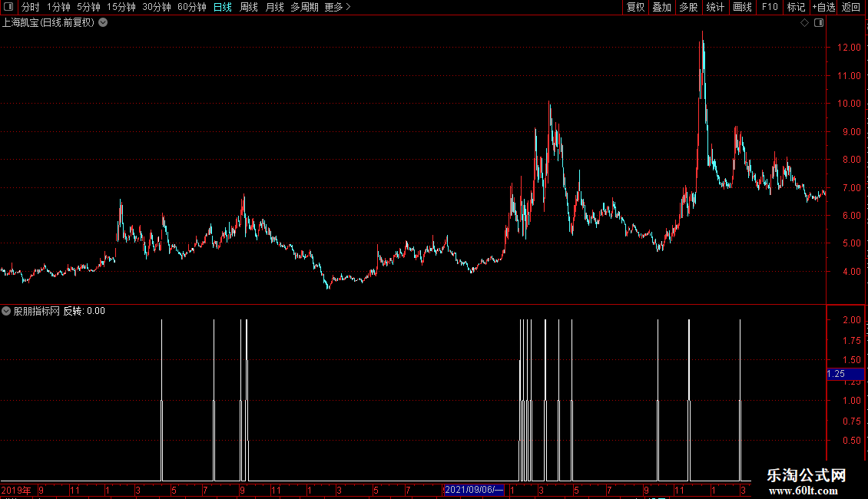Image resolution: width=868 pixels, height=499 pixels.
Task: Select the 15分钟 period
Action: point(121,7)
